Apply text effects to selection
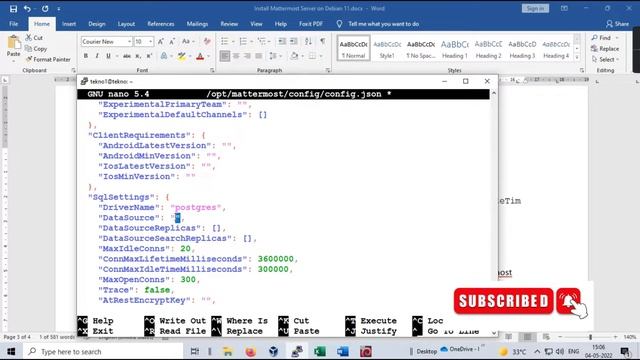 click(164, 56)
